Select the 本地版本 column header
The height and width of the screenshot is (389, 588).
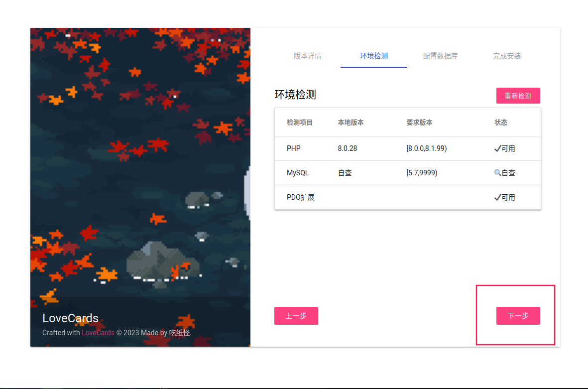coord(350,123)
